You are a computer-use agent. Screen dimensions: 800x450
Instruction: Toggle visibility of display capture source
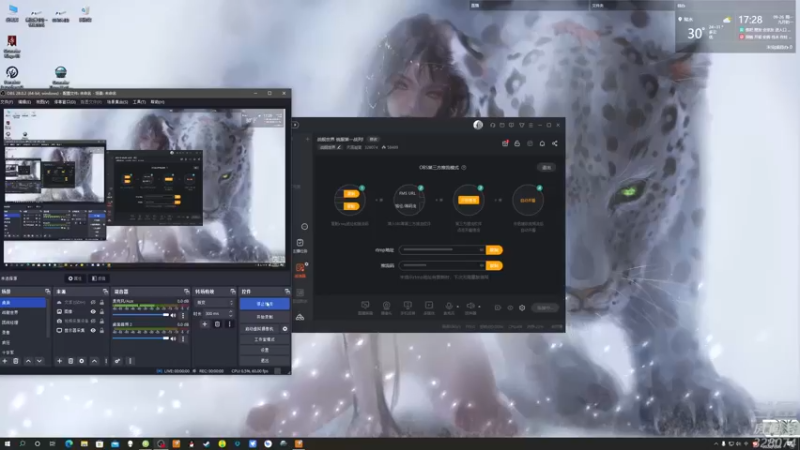pyautogui.click(x=93, y=330)
